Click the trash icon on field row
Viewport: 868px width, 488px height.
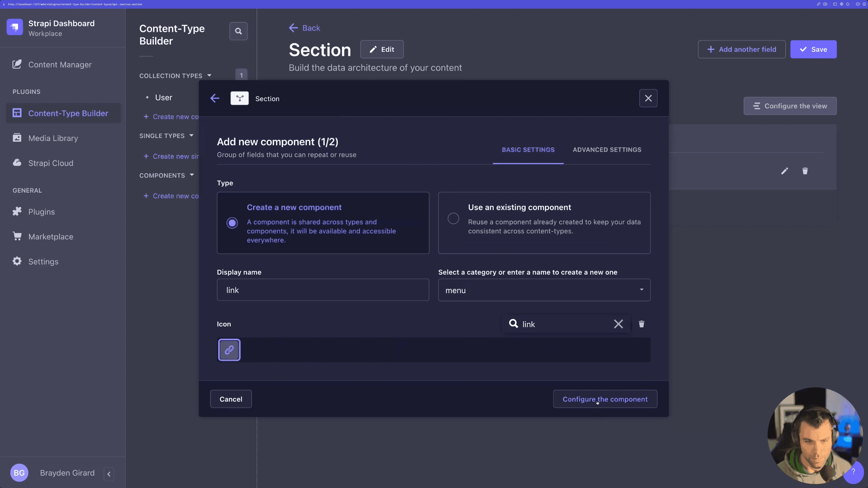coord(805,171)
